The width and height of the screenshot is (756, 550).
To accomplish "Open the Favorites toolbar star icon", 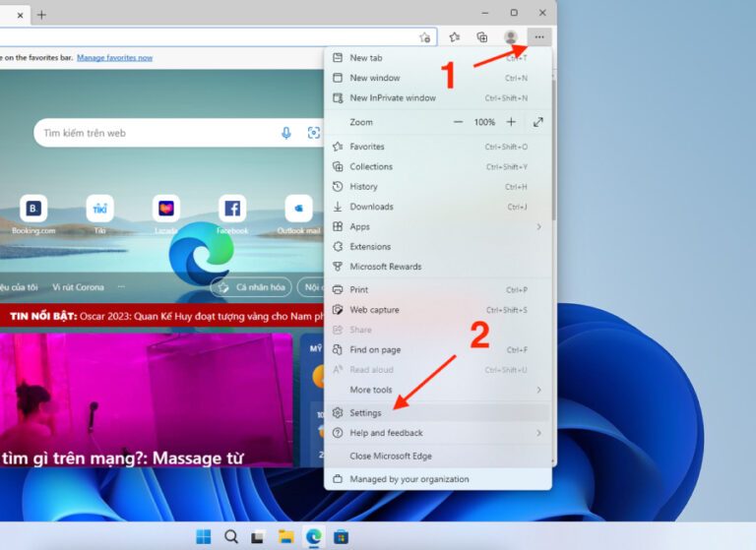I will click(x=454, y=37).
